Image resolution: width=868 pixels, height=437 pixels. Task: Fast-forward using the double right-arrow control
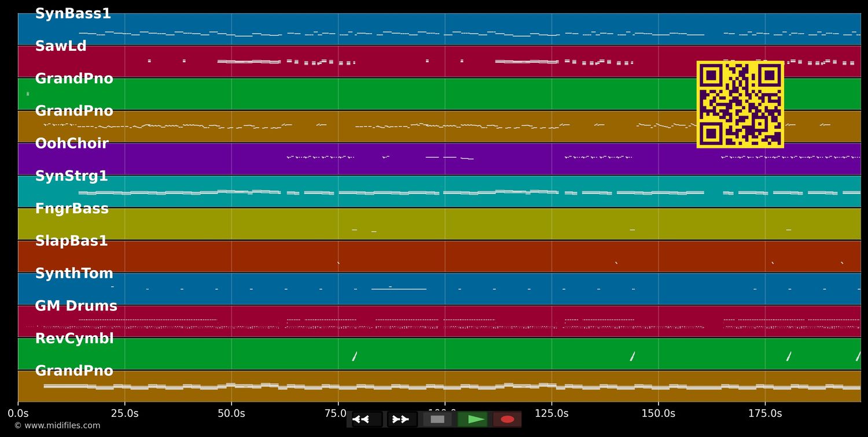click(x=400, y=419)
